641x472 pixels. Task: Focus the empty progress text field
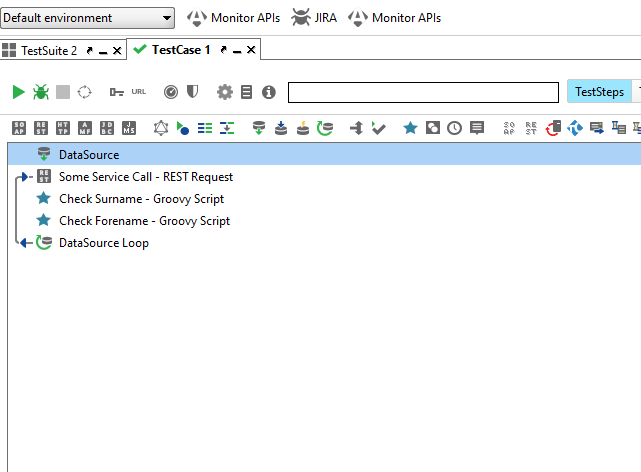(x=423, y=92)
